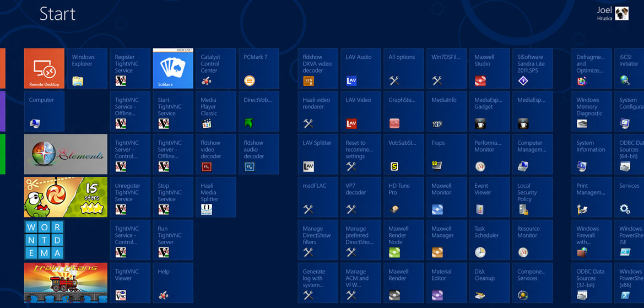
Task: Launch GraphStudio tile
Action: [404, 111]
